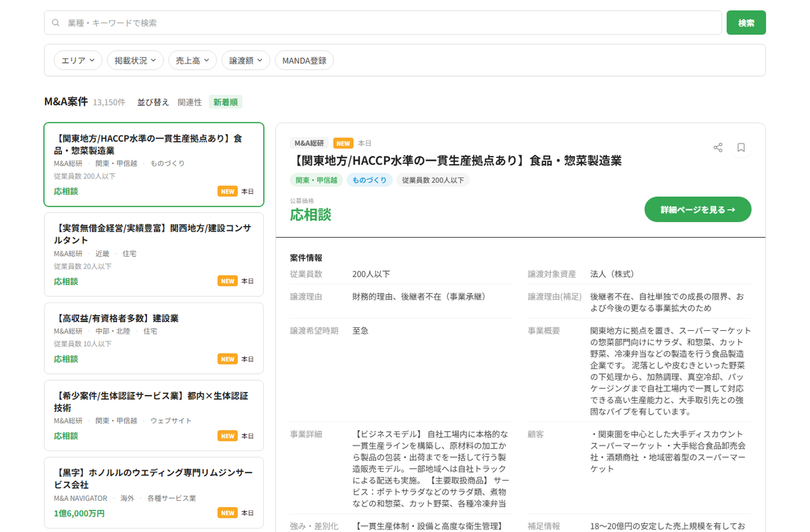Click 各種サービス業 category on リムジン card

coord(171,498)
